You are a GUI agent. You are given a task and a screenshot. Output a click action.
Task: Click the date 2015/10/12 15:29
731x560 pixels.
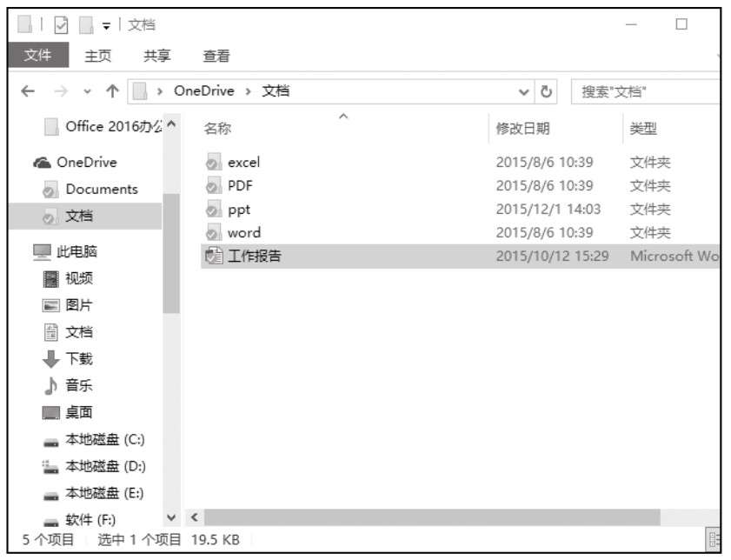coord(552,256)
